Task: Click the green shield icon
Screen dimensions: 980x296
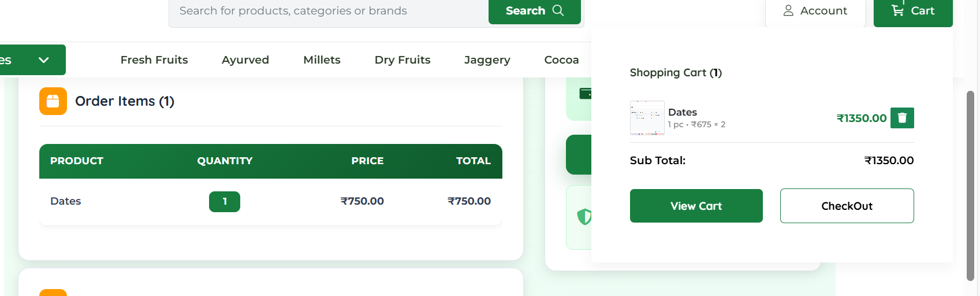Action: pos(584,217)
